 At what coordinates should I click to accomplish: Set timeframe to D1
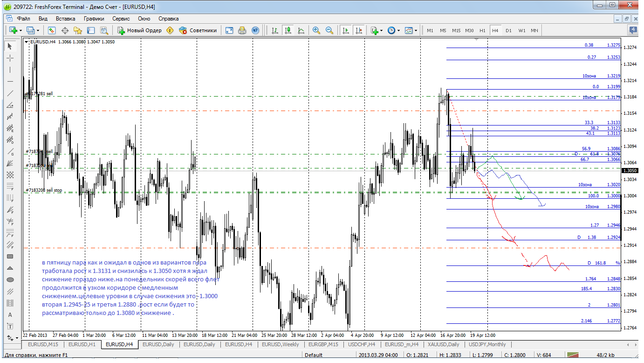pos(508,30)
